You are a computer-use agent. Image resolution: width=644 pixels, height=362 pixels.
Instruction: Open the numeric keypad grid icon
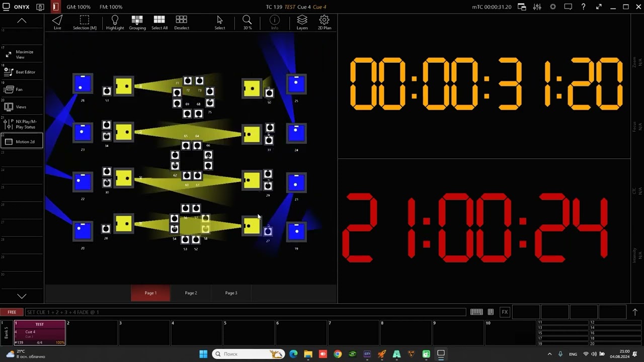click(491, 312)
